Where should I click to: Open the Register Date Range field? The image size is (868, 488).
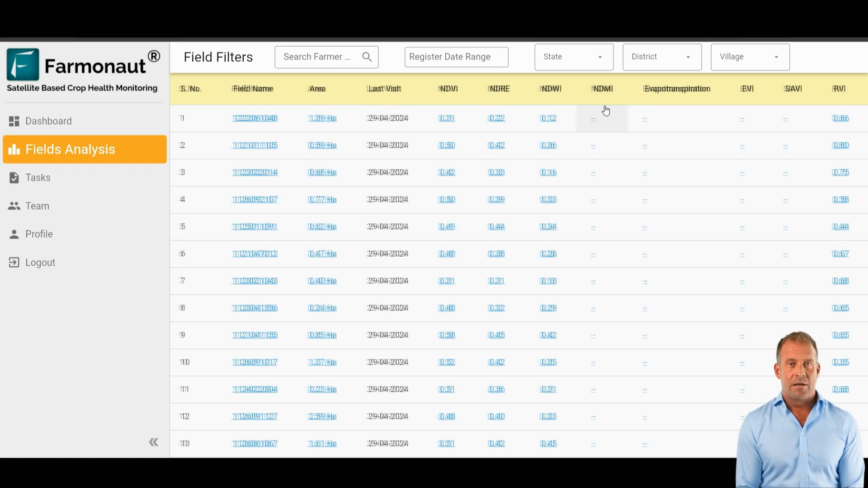[456, 57]
